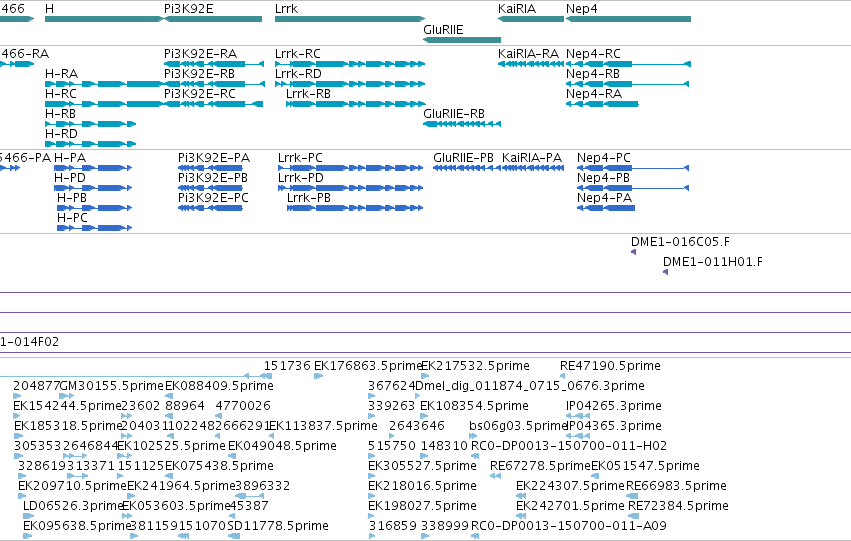Viewport: 851px width, 541px height.
Task: Select the KaiRIA-RA transcript glyph
Action: tap(531, 64)
